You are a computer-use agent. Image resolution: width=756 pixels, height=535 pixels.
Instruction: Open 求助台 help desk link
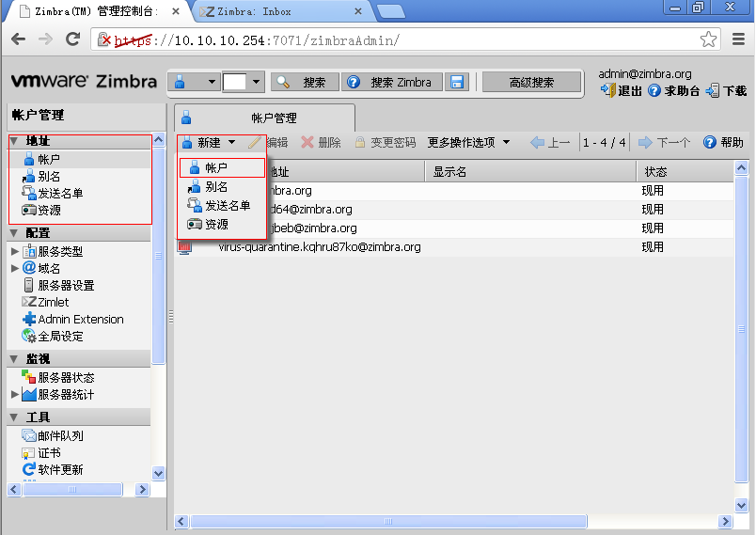(674, 90)
